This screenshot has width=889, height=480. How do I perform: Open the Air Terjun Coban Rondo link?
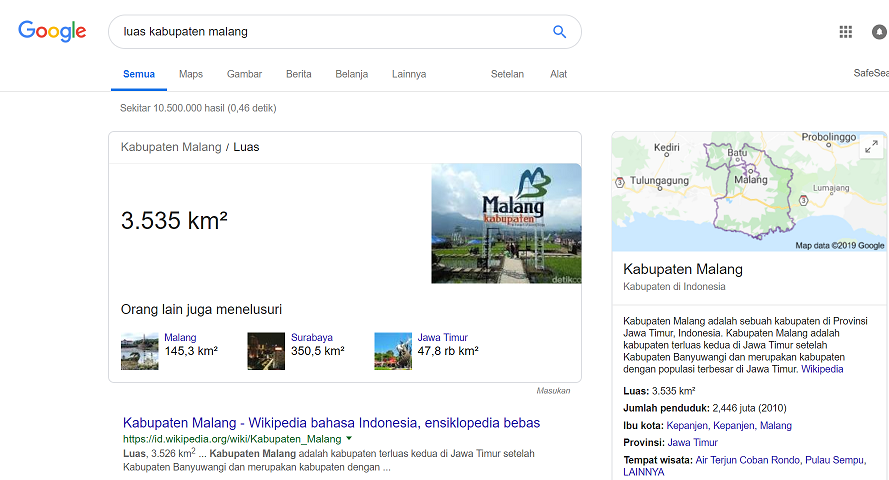click(748, 460)
